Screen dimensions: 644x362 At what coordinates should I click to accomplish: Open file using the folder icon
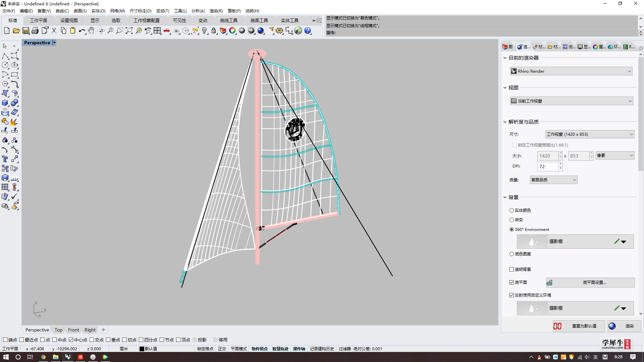pos(16,31)
